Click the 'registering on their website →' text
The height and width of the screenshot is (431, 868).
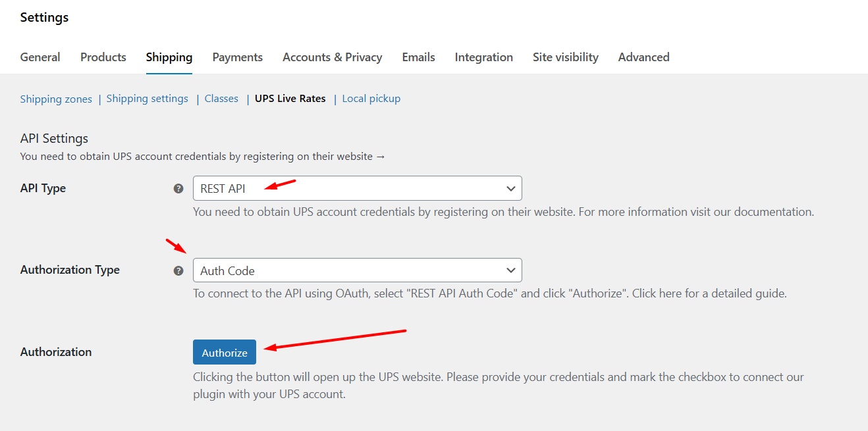pos(314,157)
